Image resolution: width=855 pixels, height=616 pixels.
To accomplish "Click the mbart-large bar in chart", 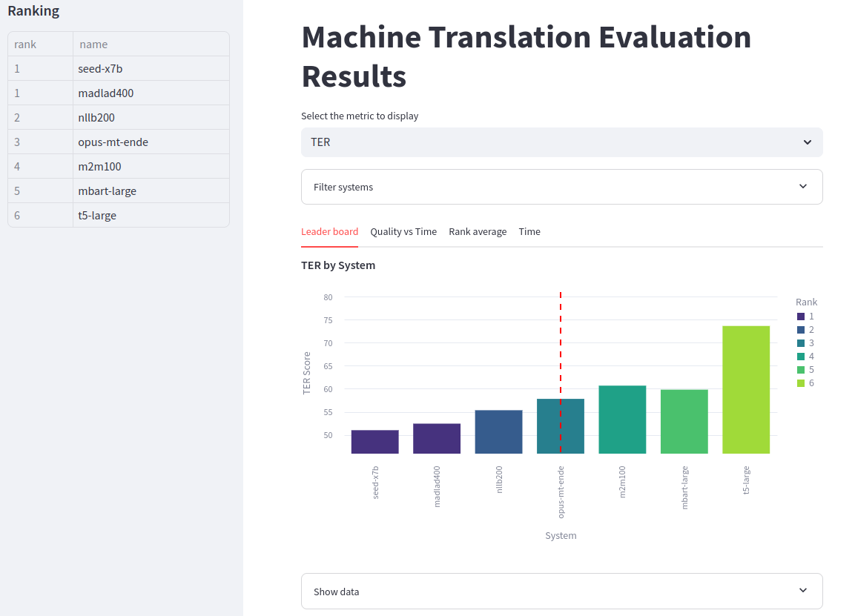I will tap(684, 421).
